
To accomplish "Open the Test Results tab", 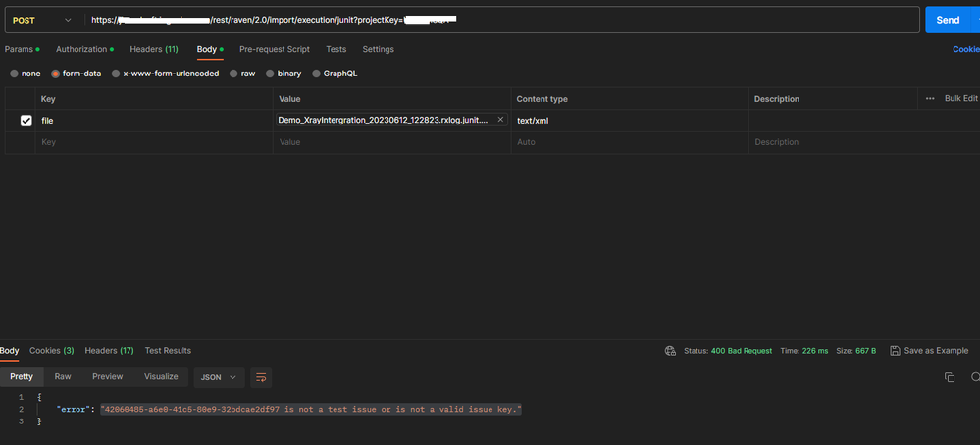I will (168, 351).
